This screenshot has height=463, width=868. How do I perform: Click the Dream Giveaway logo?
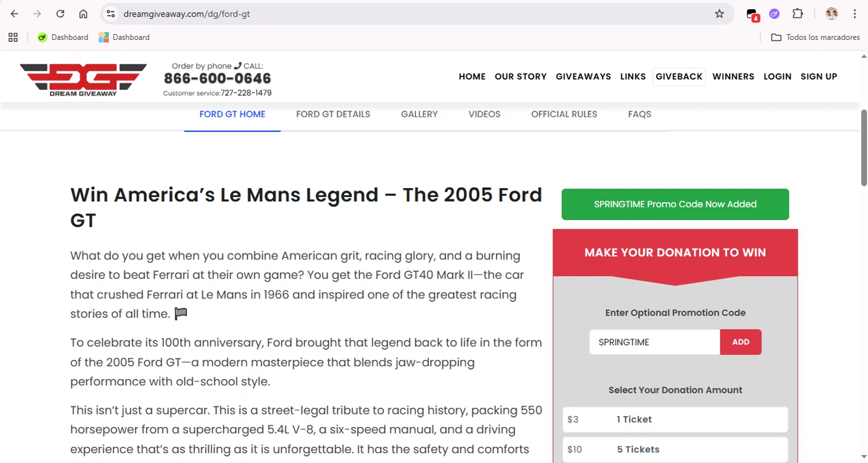(x=83, y=79)
